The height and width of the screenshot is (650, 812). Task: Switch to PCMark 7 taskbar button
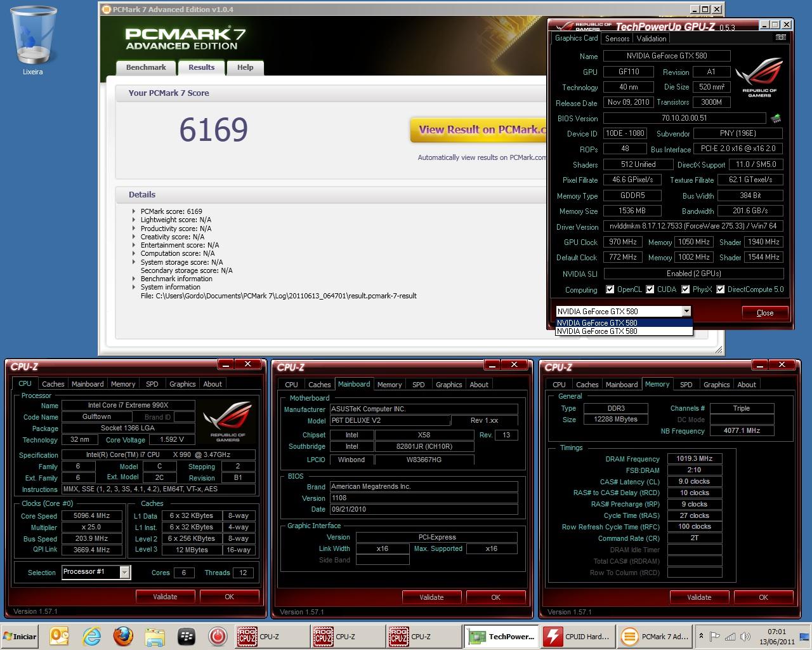pyautogui.click(x=653, y=636)
